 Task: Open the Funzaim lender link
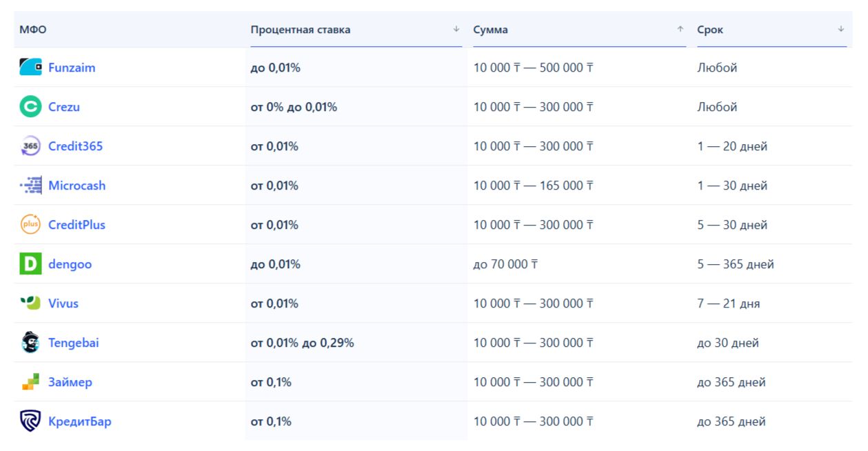[72, 68]
